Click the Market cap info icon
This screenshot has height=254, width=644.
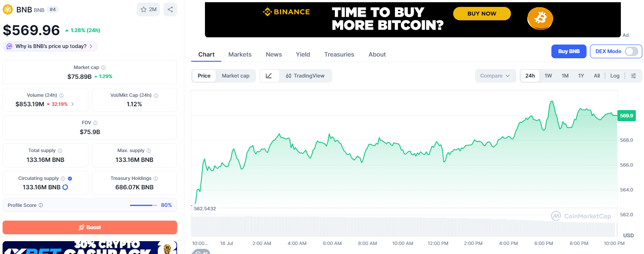coord(103,68)
